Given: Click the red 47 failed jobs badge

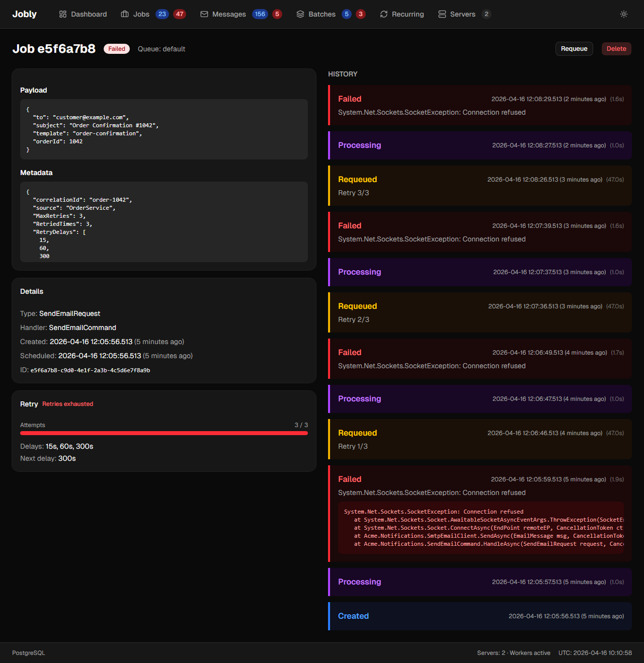Looking at the screenshot, I should click(x=180, y=14).
